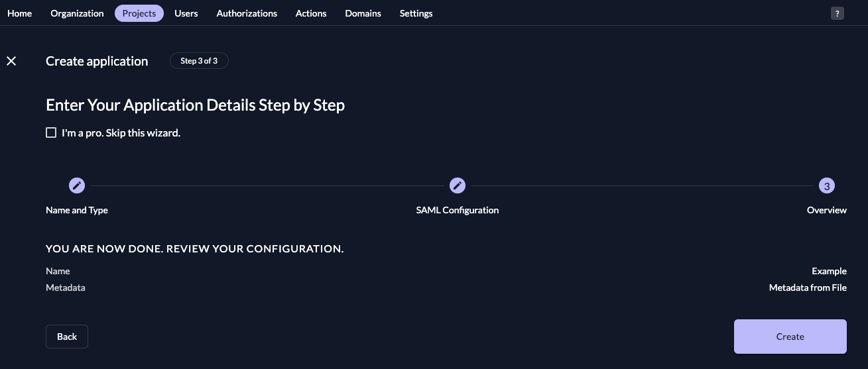This screenshot has width=868, height=369.
Task: Click the Name and Type pencil step icon
Action: [77, 186]
